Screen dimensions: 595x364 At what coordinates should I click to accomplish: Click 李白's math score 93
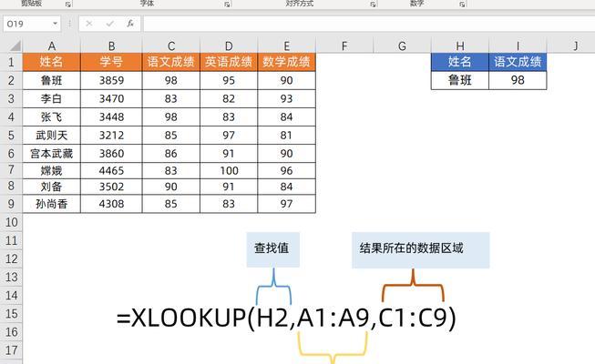[286, 98]
